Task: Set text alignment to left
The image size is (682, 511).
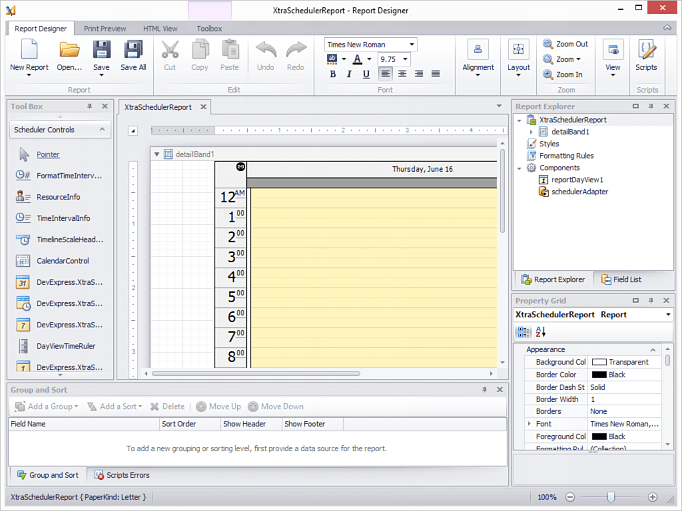Action: coord(385,73)
